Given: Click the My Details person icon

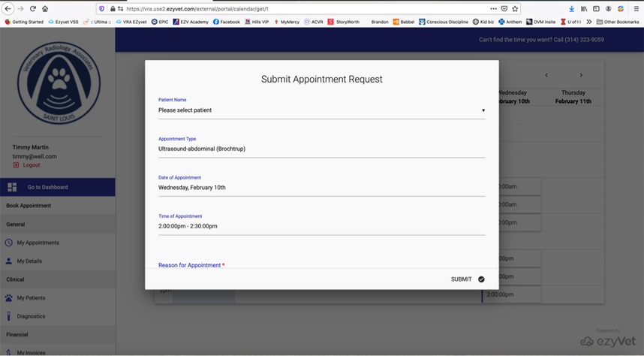Looking at the screenshot, I should (9, 261).
